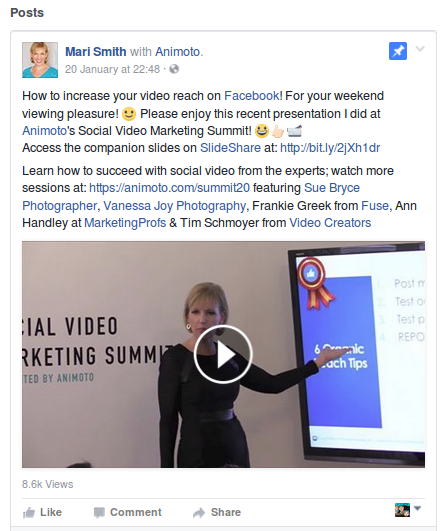
Task: Open Mari Smith's profile picture
Action: tap(40, 60)
